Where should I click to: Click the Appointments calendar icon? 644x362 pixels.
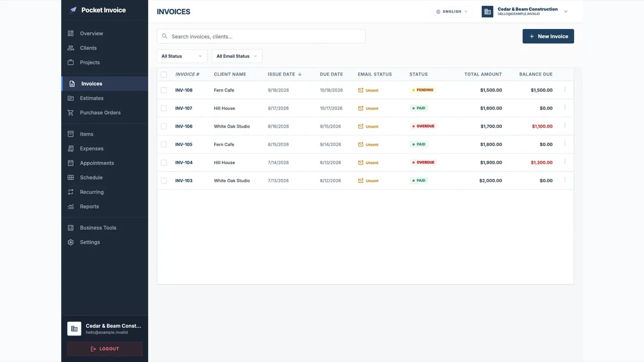(x=71, y=163)
